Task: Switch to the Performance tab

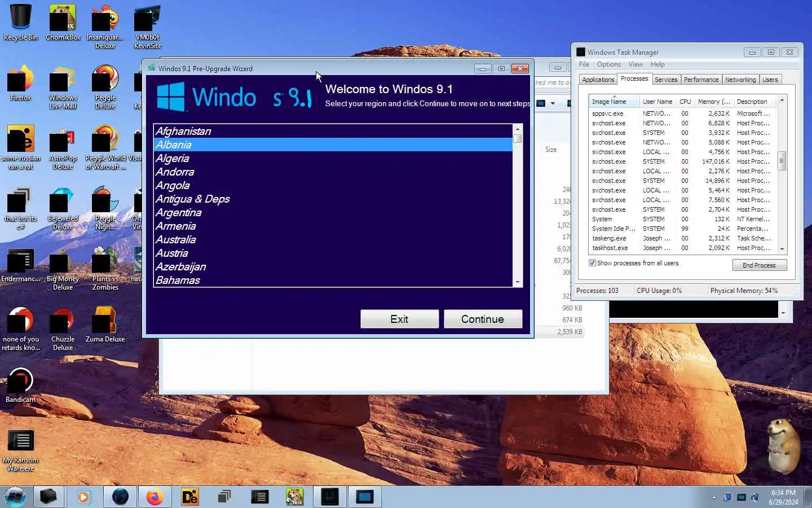Action: 701,80
